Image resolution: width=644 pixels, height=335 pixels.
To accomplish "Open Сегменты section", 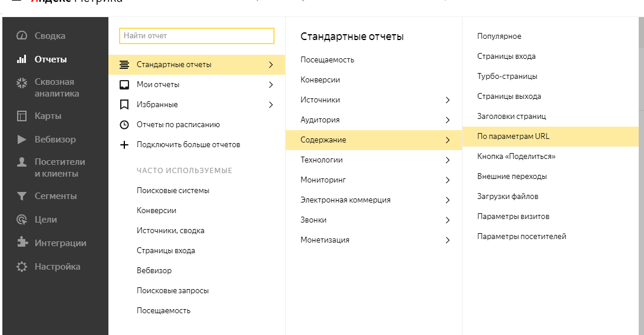I will pos(55,196).
